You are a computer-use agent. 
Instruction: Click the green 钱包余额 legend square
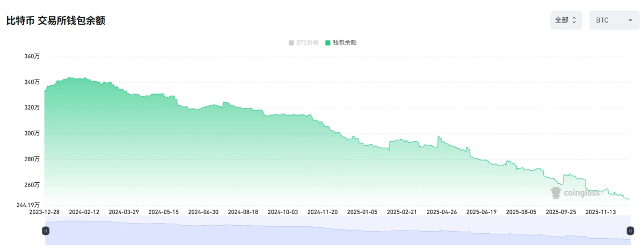328,42
